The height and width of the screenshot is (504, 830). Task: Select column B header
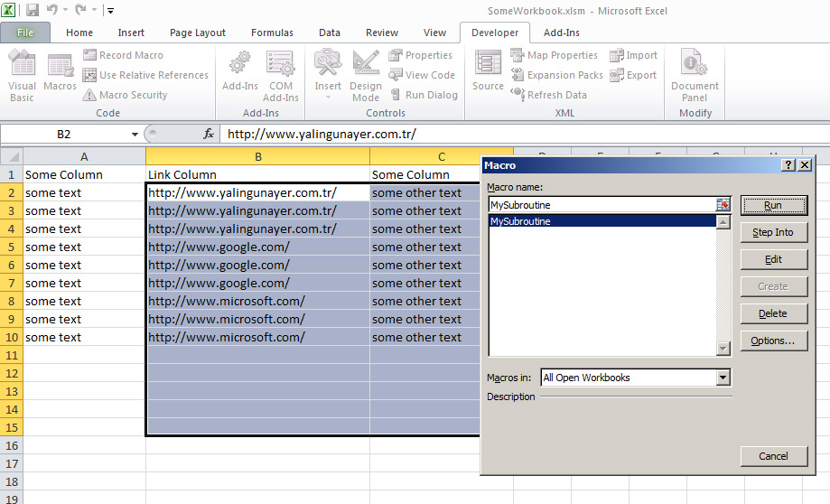(257, 156)
